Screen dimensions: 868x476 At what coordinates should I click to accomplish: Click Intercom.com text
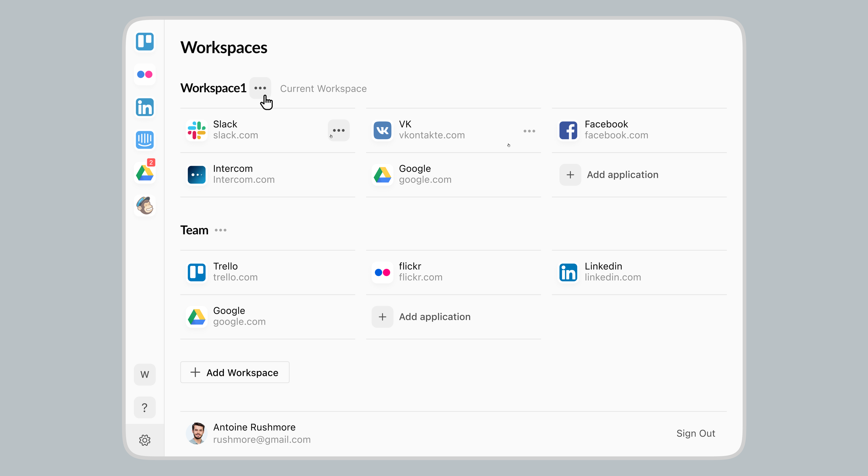[244, 180]
